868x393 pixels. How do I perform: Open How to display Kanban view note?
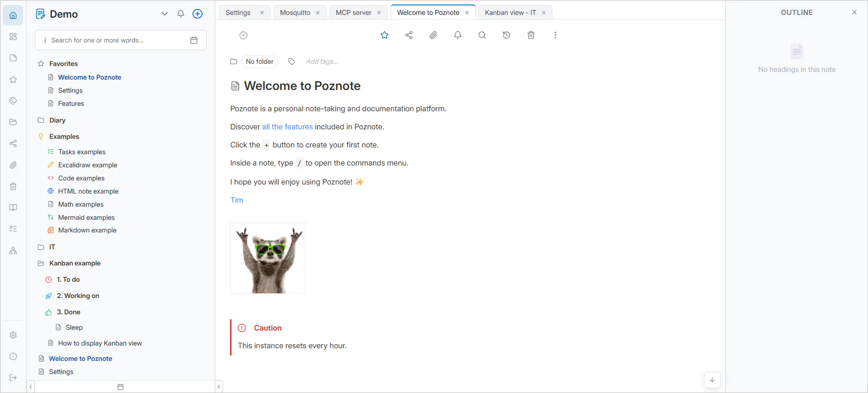[100, 343]
